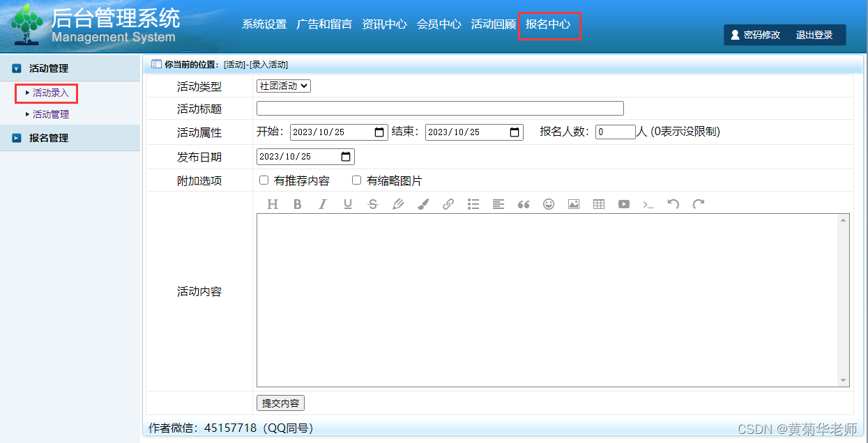Screen dimensions: 868x443
Task: Focus the 报名人数 number field
Action: [616, 132]
